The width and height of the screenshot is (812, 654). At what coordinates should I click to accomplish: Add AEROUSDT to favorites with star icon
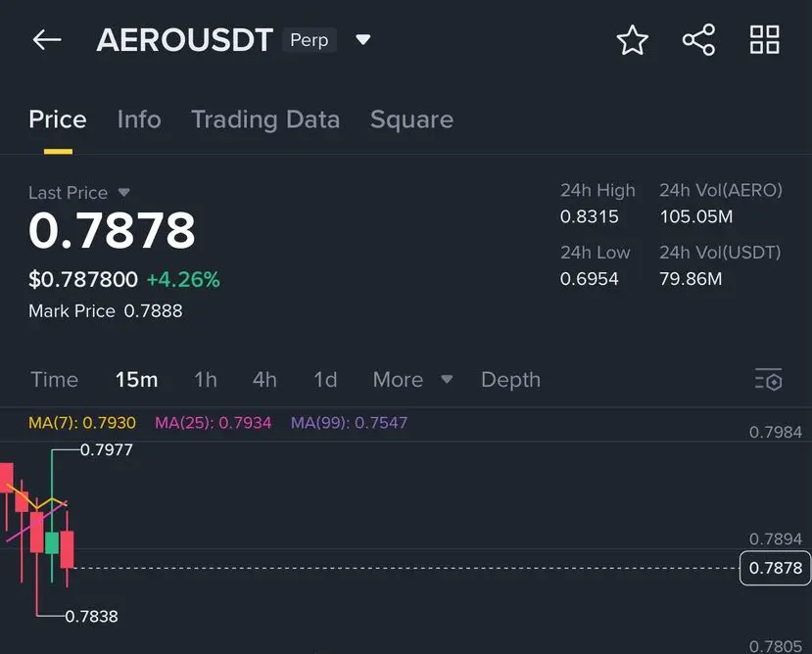[633, 40]
